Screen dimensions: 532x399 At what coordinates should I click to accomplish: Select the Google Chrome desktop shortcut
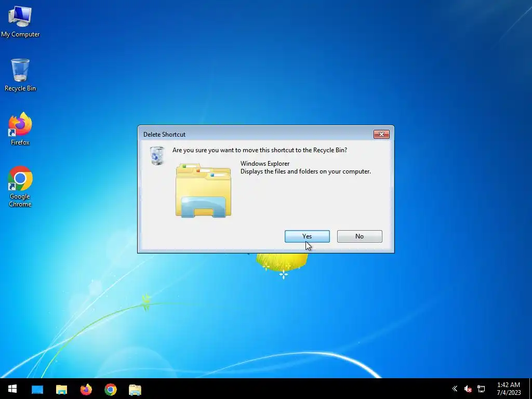(20, 187)
